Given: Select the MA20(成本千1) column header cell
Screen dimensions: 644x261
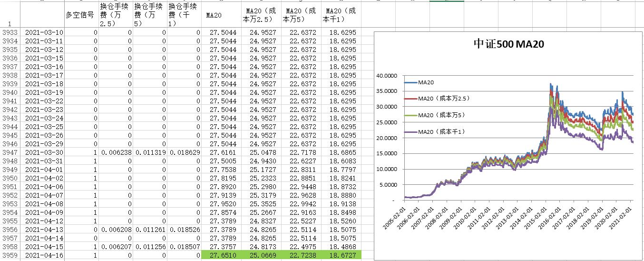Looking at the screenshot, I should pos(342,15).
